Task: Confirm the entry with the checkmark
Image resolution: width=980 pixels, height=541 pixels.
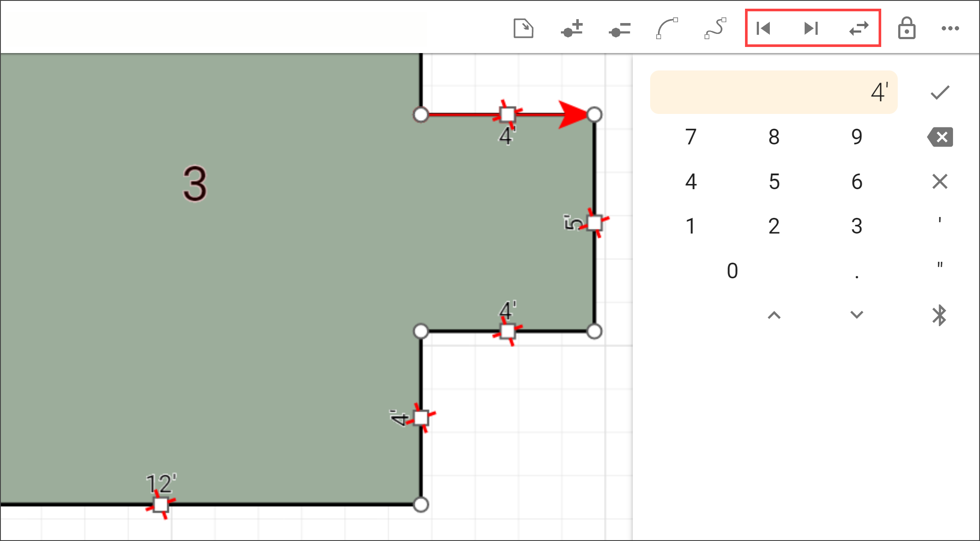Action: pos(940,92)
